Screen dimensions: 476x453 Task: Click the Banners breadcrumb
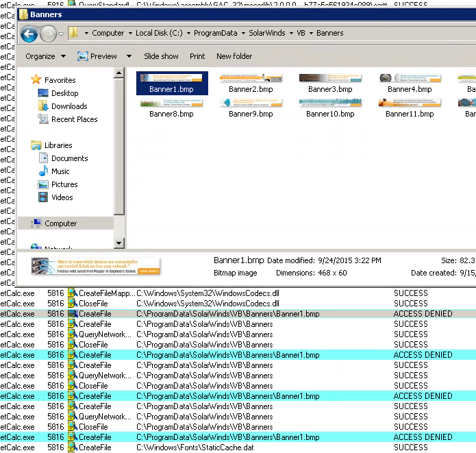[330, 33]
